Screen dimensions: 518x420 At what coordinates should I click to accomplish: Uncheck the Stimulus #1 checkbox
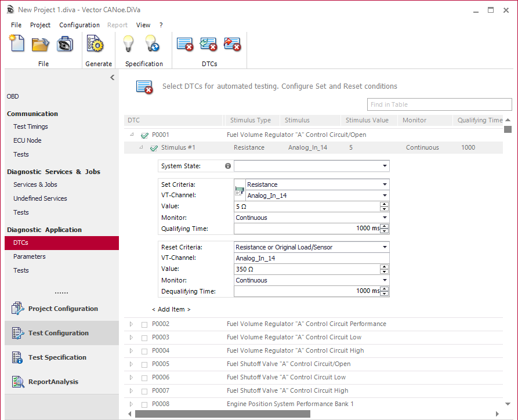tap(154, 148)
